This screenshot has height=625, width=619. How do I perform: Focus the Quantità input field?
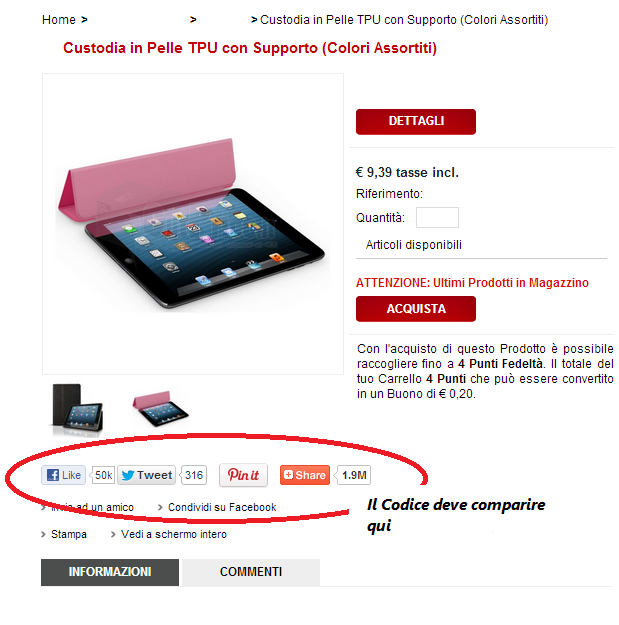pos(437,218)
